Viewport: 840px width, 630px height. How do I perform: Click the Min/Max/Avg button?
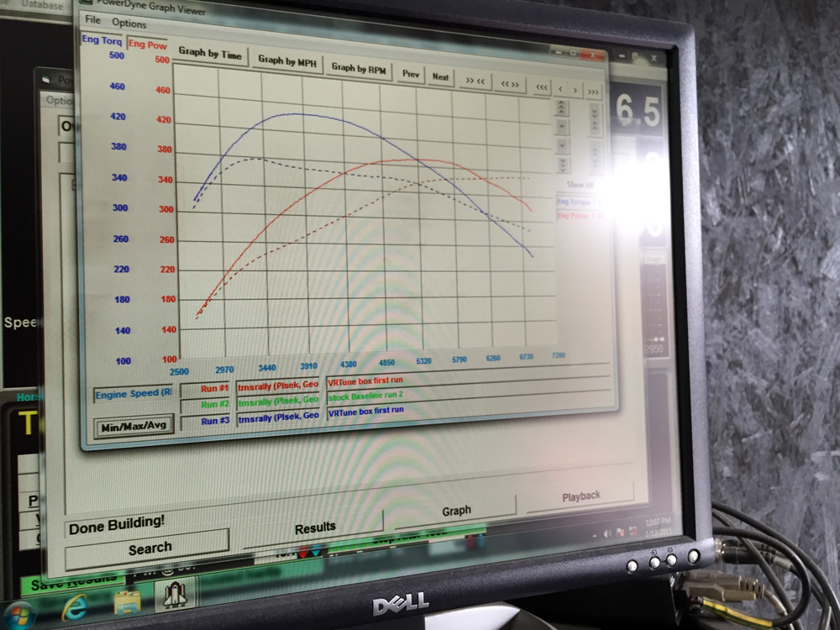[134, 425]
